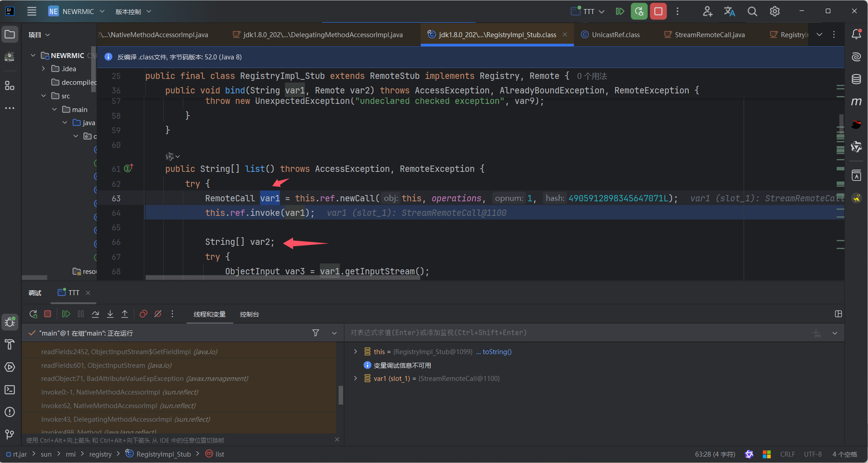
Task: Click Step Over button
Action: point(95,314)
